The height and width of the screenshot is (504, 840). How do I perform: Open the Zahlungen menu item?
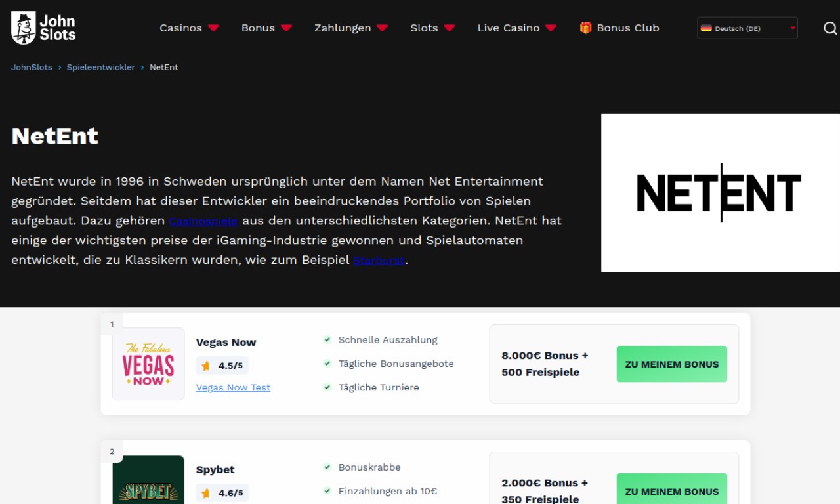(x=343, y=28)
